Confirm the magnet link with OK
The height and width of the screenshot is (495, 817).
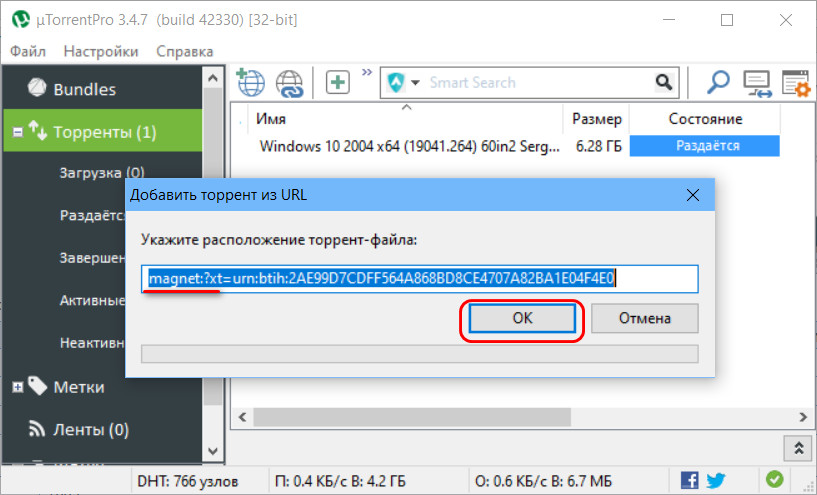[x=522, y=318]
